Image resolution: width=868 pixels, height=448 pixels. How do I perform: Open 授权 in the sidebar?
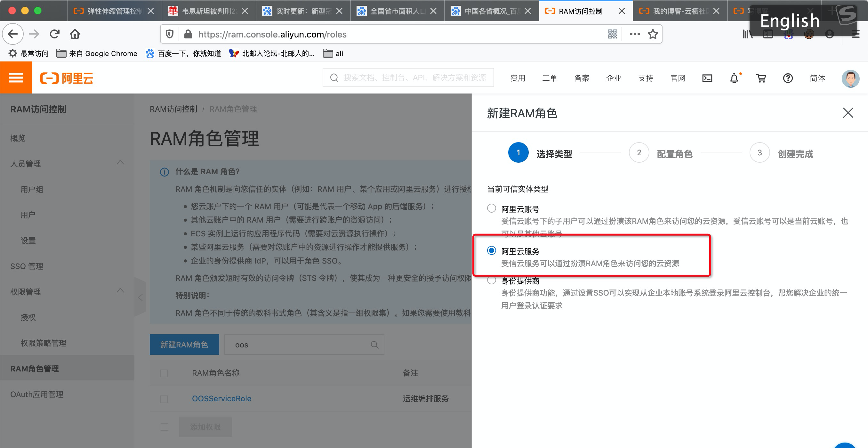[28, 318]
